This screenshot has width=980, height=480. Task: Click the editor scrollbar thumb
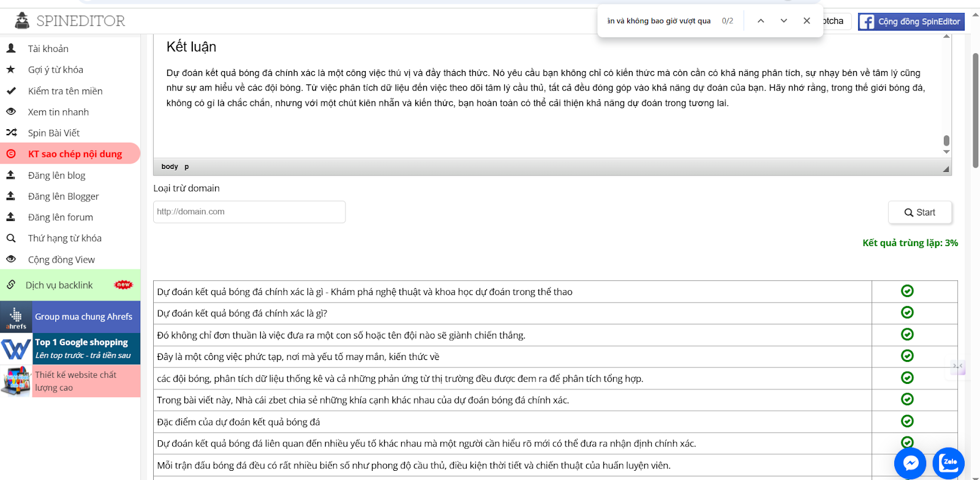pyautogui.click(x=946, y=140)
